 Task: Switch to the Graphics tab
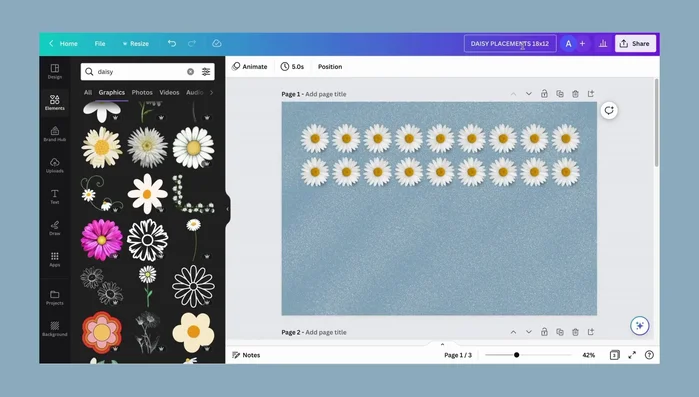(111, 92)
